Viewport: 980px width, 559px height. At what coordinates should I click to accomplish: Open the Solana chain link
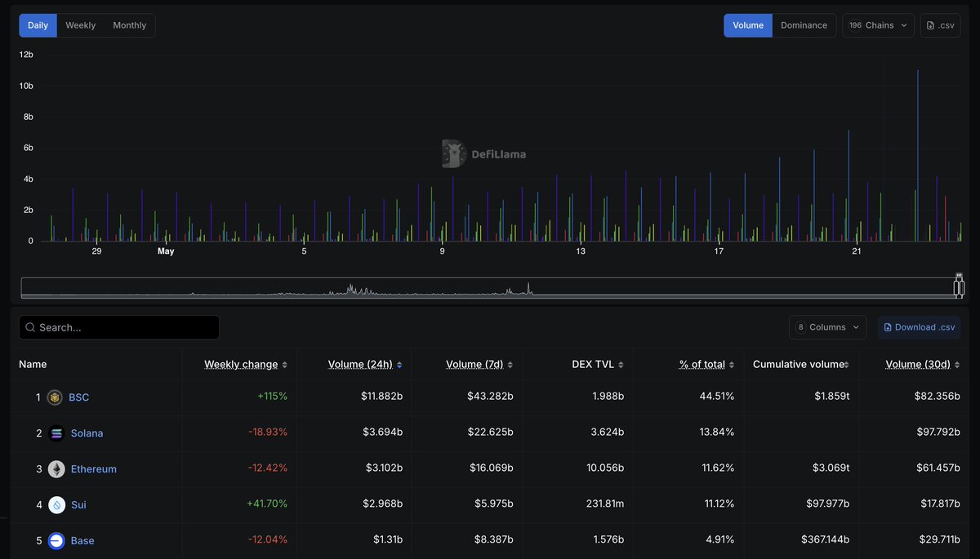click(x=87, y=433)
